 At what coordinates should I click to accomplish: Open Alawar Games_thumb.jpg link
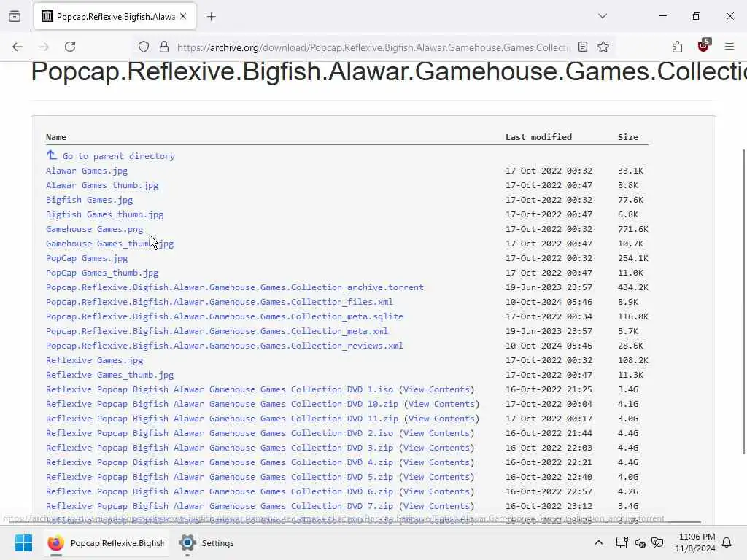click(x=102, y=185)
